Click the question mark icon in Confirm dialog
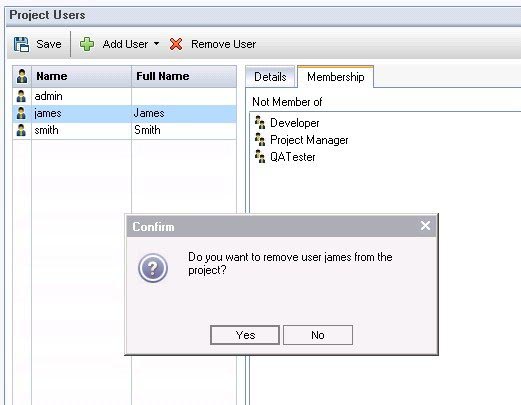The height and width of the screenshot is (405, 521). (x=153, y=268)
